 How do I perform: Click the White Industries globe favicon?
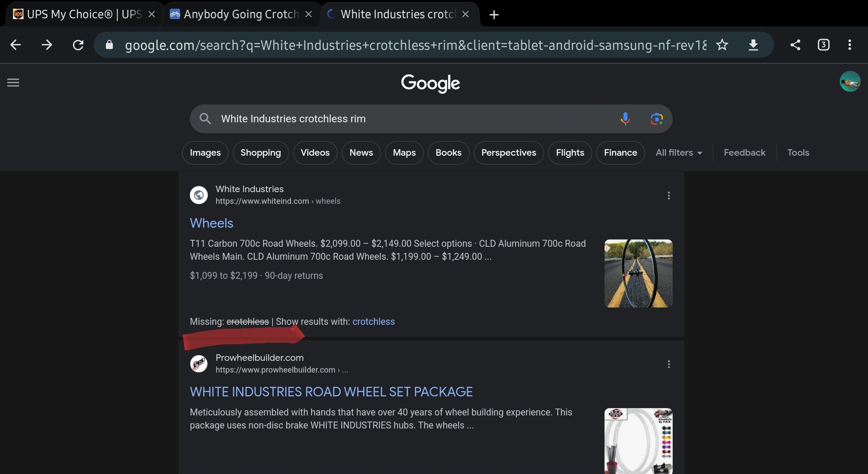tap(199, 195)
